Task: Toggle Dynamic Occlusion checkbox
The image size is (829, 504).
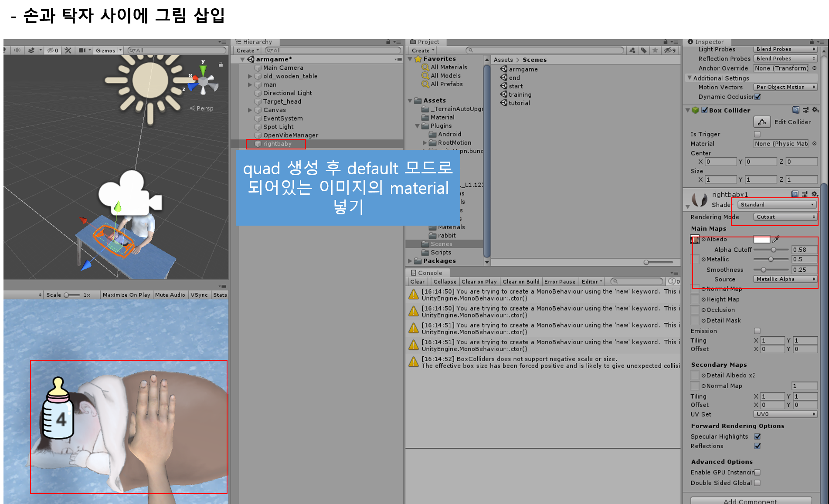Action: click(x=758, y=97)
